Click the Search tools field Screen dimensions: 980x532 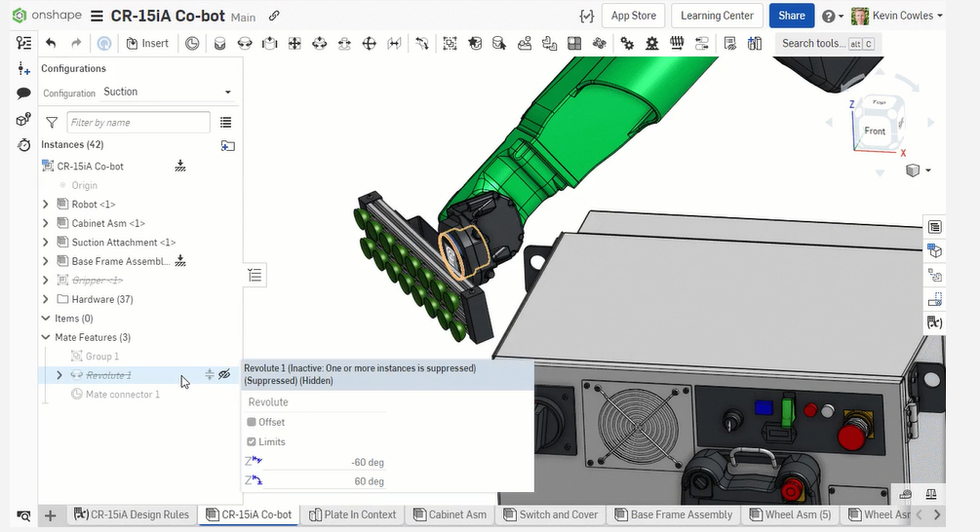(828, 43)
